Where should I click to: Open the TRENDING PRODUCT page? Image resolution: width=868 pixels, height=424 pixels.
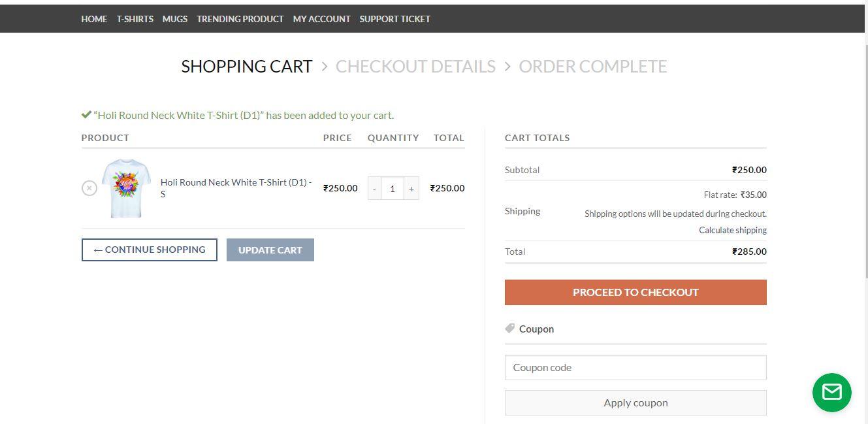(x=240, y=19)
